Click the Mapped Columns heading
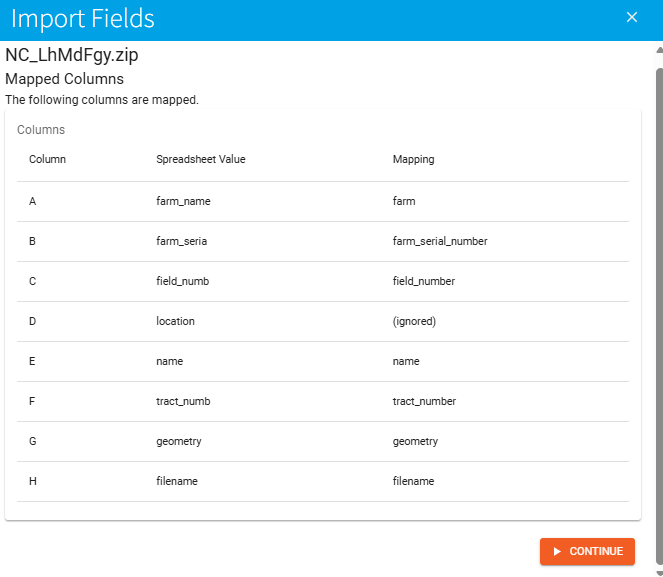This screenshot has height=577, width=663. click(x=64, y=78)
